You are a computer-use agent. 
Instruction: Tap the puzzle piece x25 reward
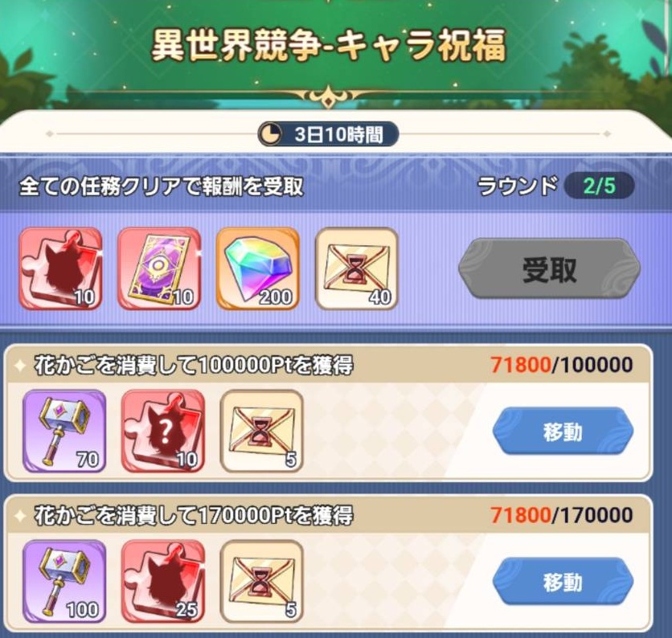coord(163,582)
